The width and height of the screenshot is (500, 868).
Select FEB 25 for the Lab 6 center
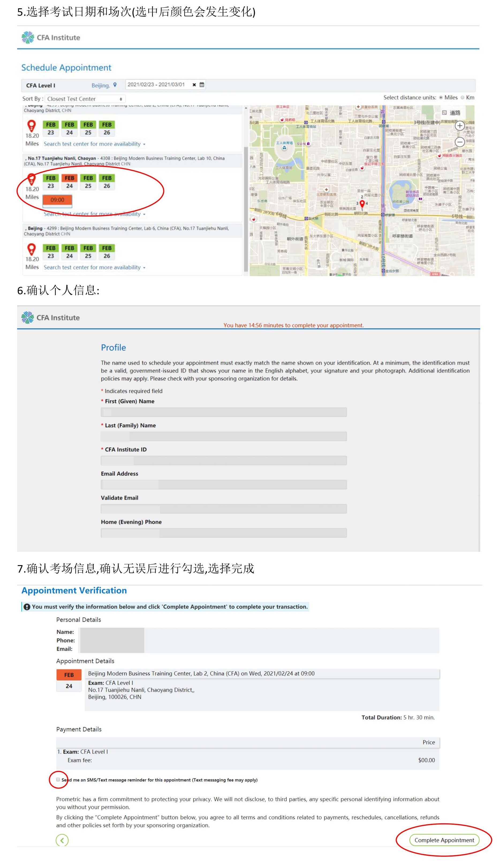click(x=88, y=252)
